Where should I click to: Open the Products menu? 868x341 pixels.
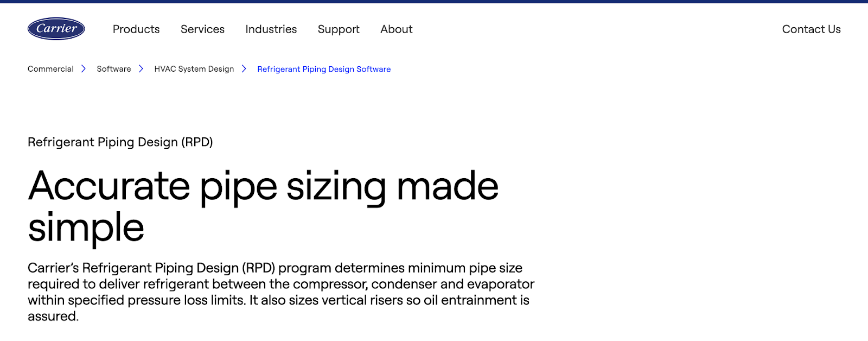[x=136, y=29]
